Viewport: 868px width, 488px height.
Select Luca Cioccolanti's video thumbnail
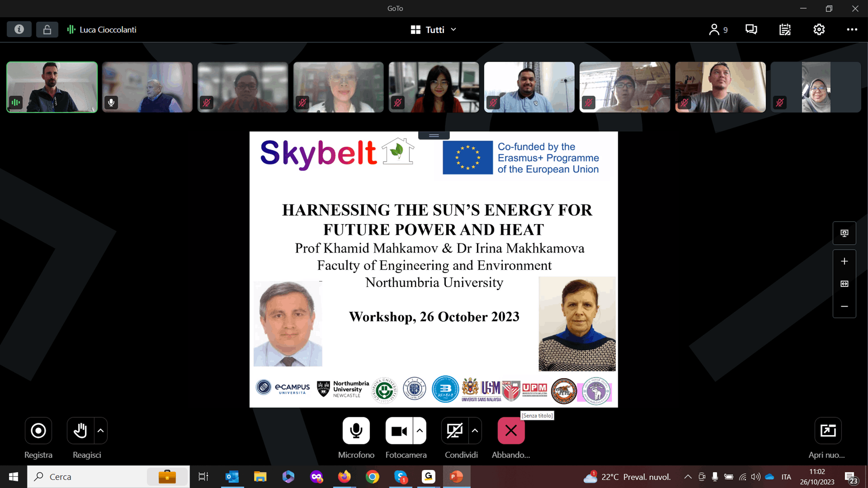pyautogui.click(x=52, y=87)
